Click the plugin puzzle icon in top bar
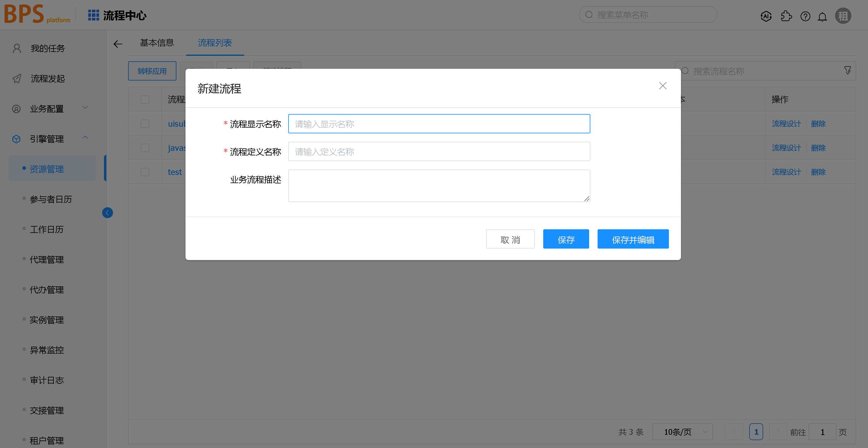This screenshot has width=868, height=448. pyautogui.click(x=786, y=16)
